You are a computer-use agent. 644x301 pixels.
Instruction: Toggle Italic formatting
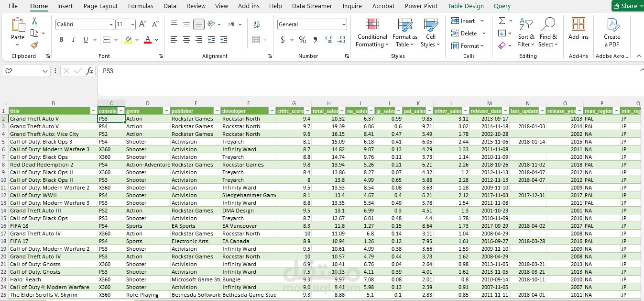pos(74,39)
